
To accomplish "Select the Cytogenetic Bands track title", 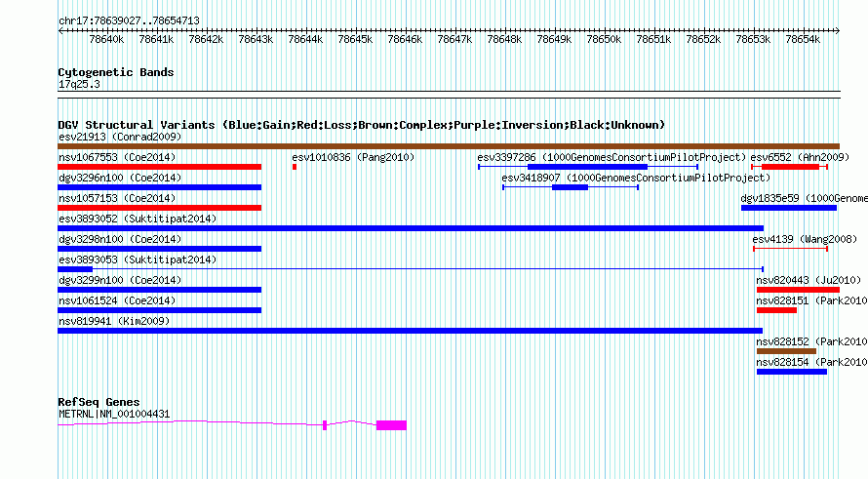I will (116, 72).
